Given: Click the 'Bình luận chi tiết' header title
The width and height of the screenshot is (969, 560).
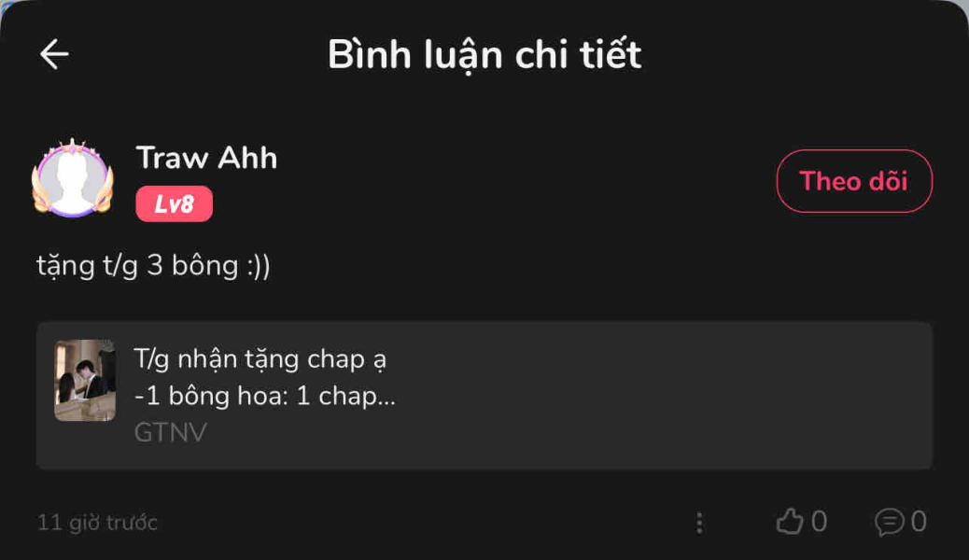Looking at the screenshot, I should click(x=484, y=54).
